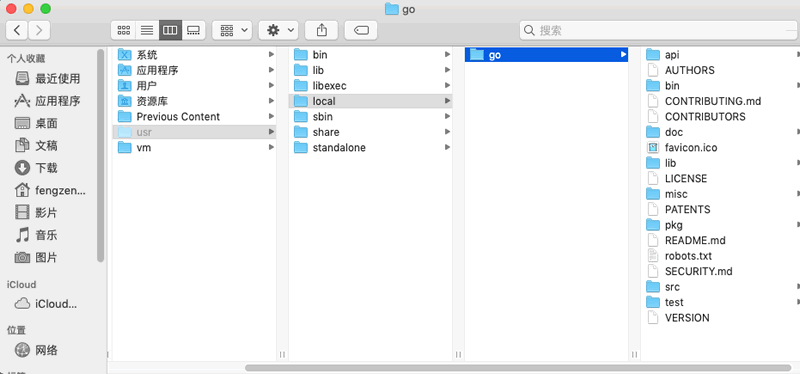Click the share icon in toolbar
The height and width of the screenshot is (374, 800).
(x=321, y=31)
